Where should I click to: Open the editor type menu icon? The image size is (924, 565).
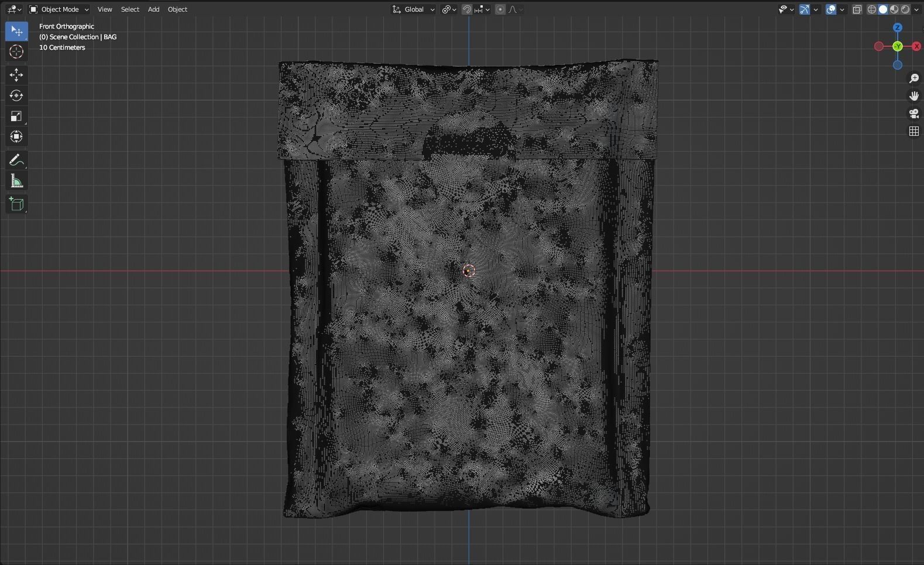pos(14,9)
